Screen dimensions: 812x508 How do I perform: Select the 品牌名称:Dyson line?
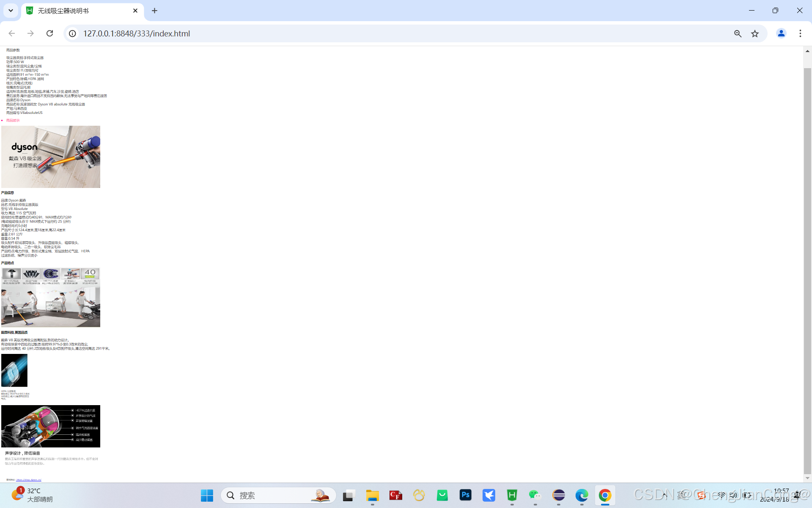coord(18,100)
